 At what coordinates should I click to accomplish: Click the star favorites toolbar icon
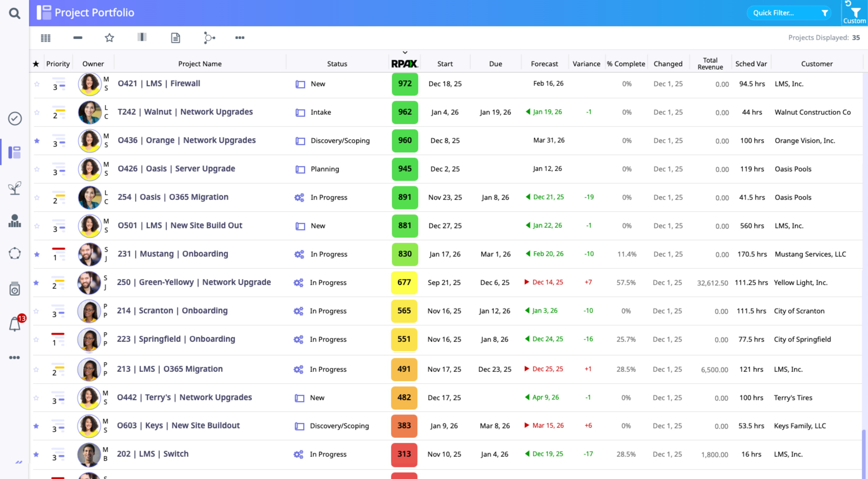click(x=109, y=38)
